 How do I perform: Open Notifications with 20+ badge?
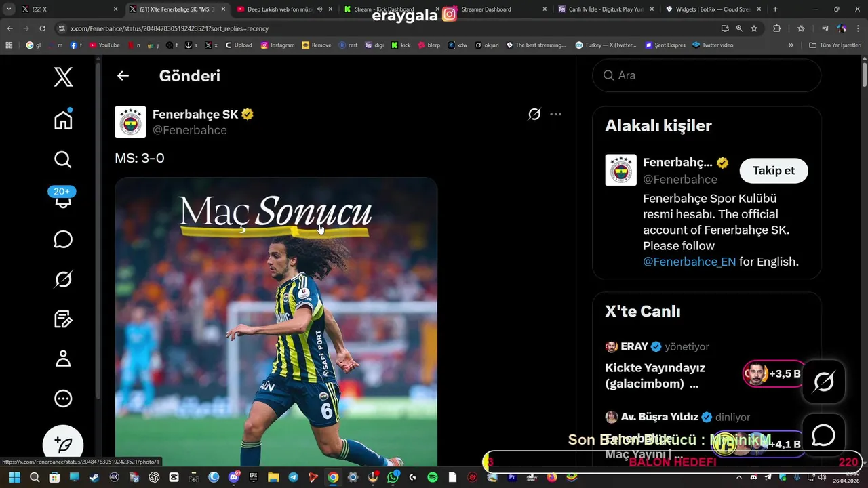point(63,198)
